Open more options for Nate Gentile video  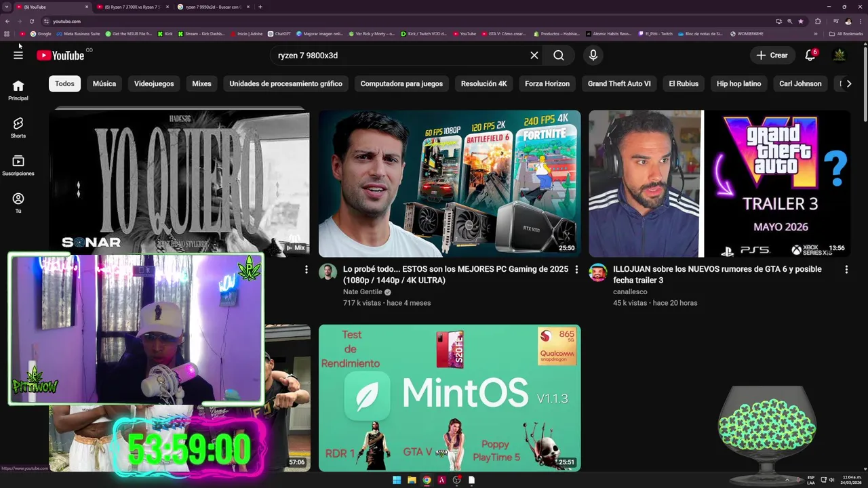(x=576, y=270)
